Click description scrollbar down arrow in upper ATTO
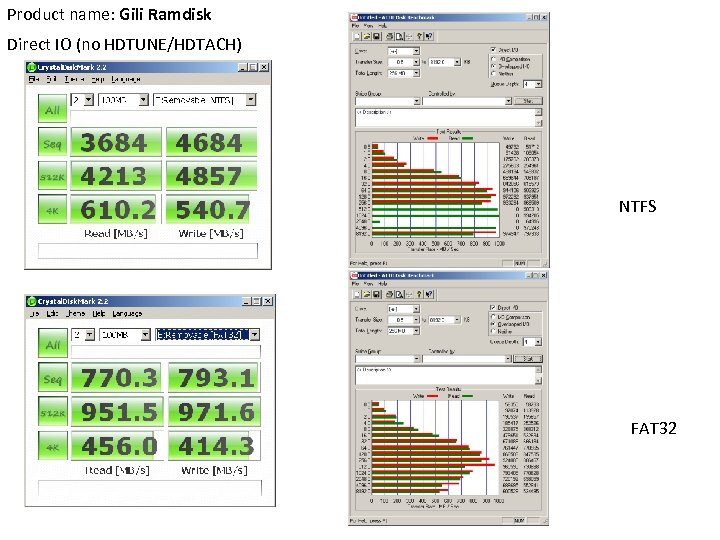This screenshot has width=720, height=540. click(x=538, y=123)
